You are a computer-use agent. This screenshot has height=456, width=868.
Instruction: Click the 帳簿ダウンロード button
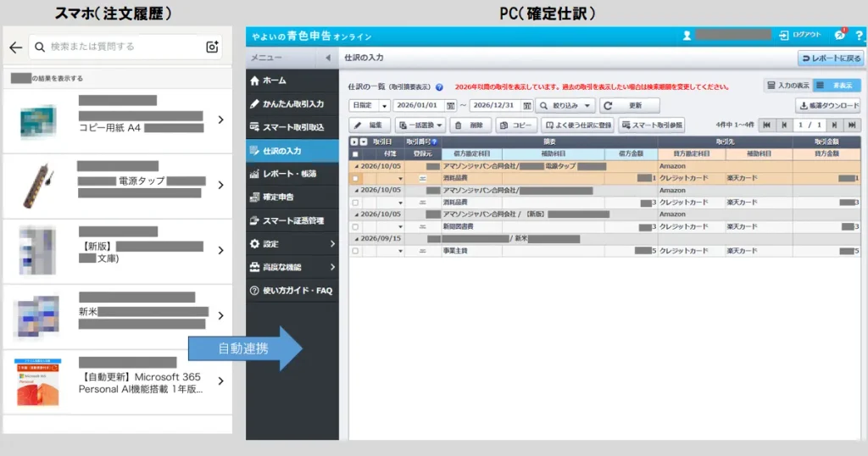pos(829,105)
